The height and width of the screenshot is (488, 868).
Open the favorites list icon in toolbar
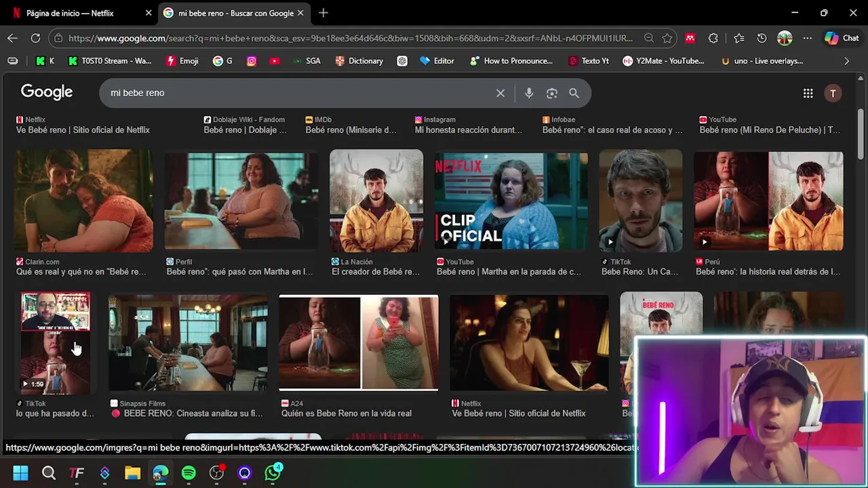(738, 38)
